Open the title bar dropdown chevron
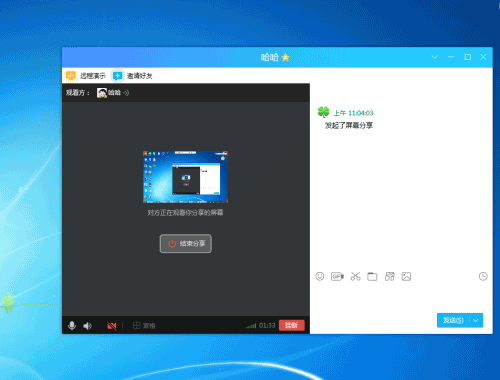Viewport: 500px width, 380px height. pos(435,57)
